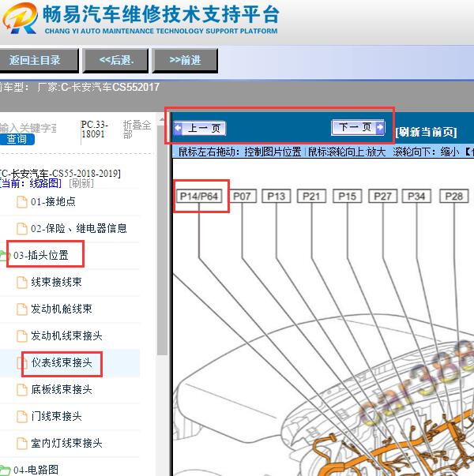Click the 返回主目录 button
Viewport: 474px width, 476px height.
tap(38, 60)
